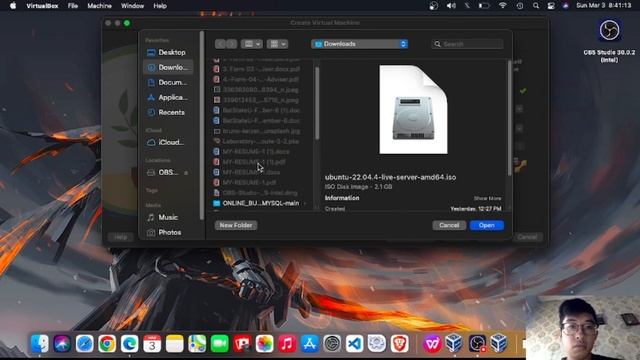Open the Window menu
This screenshot has height=360, width=640.
click(132, 6)
